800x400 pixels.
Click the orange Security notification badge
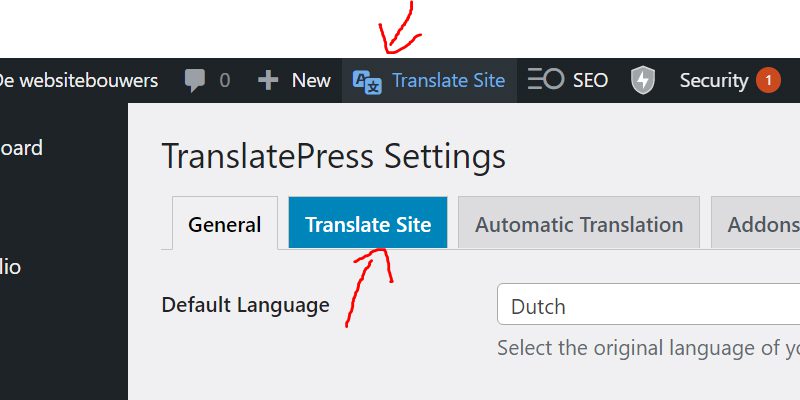(768, 81)
